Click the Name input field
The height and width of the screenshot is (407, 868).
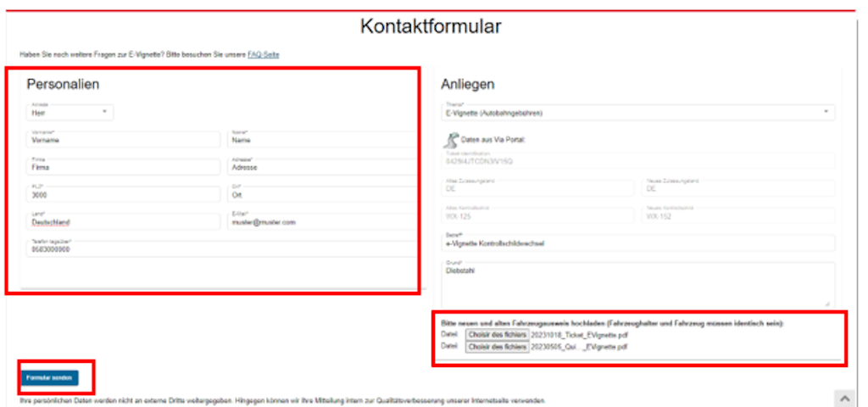[321, 140]
